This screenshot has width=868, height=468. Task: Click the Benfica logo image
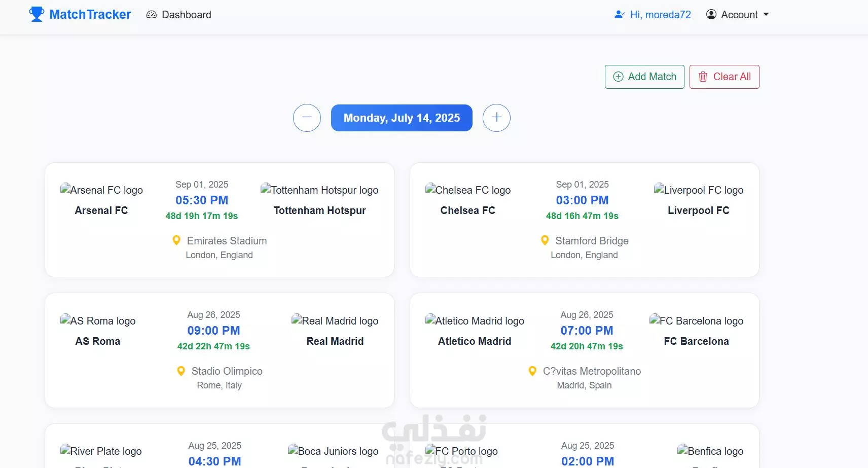(x=710, y=451)
